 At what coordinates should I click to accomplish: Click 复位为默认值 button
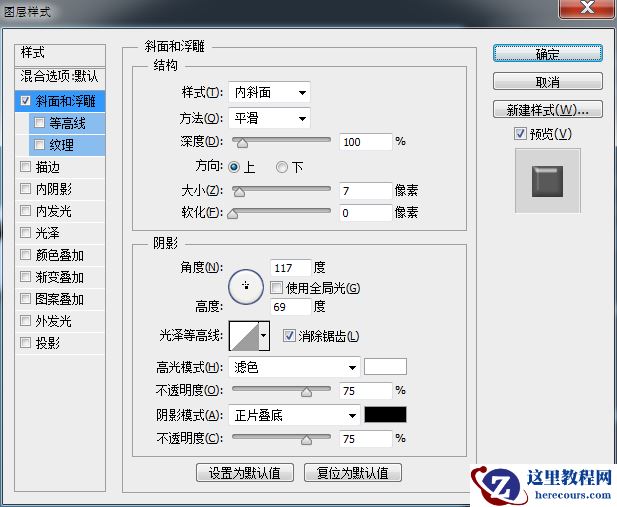pyautogui.click(x=353, y=473)
